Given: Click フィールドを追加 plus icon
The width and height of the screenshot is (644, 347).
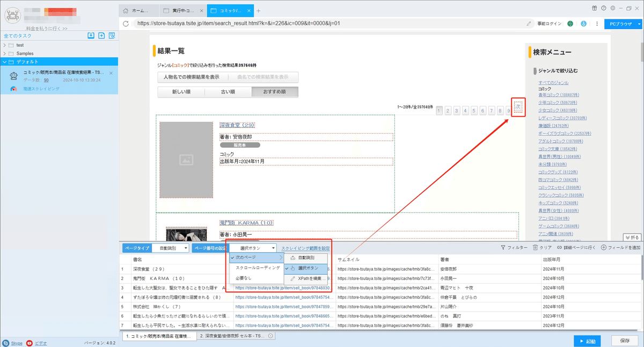Looking at the screenshot, I should tap(604, 248).
